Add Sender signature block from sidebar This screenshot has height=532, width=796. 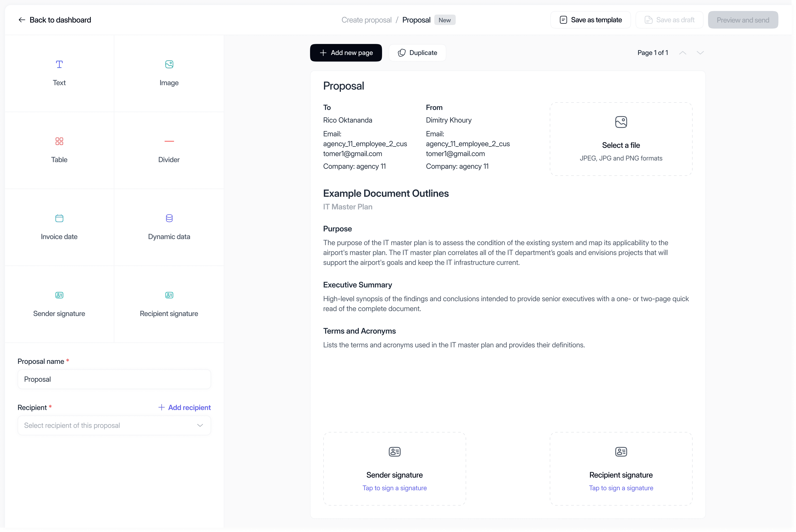(59, 304)
